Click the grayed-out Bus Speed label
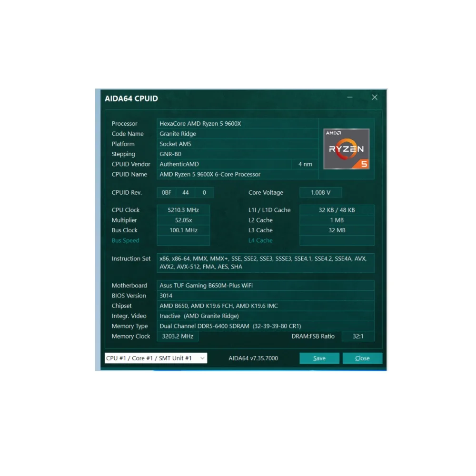This screenshot has width=476, height=476. click(x=125, y=240)
